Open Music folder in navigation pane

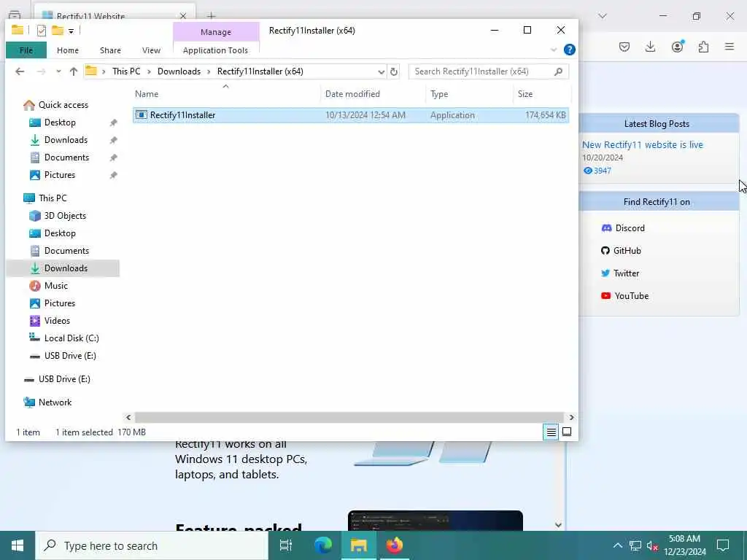pos(55,286)
